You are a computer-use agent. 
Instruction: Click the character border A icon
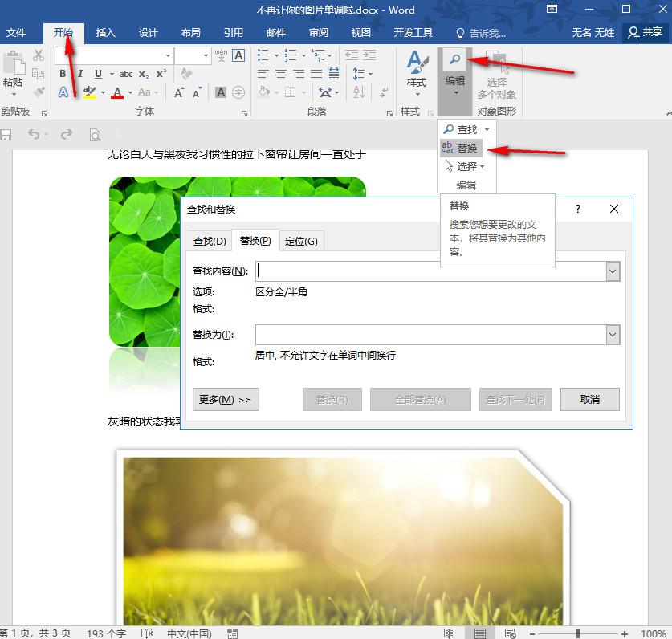pos(238,55)
